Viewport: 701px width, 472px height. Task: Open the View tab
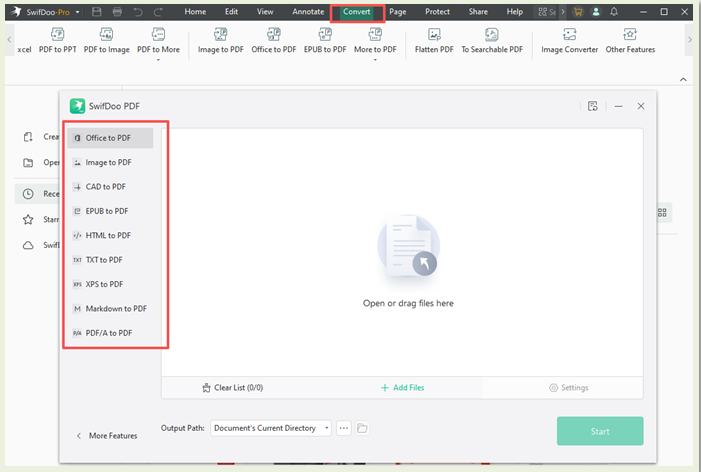pos(265,12)
